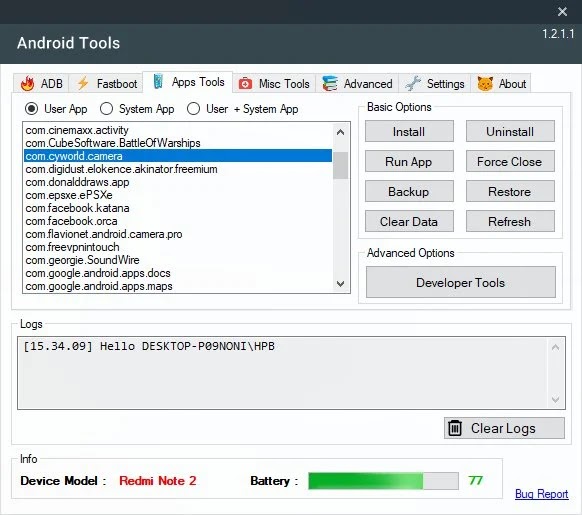Click the Install button
This screenshot has width=582, height=515.
coord(409,131)
